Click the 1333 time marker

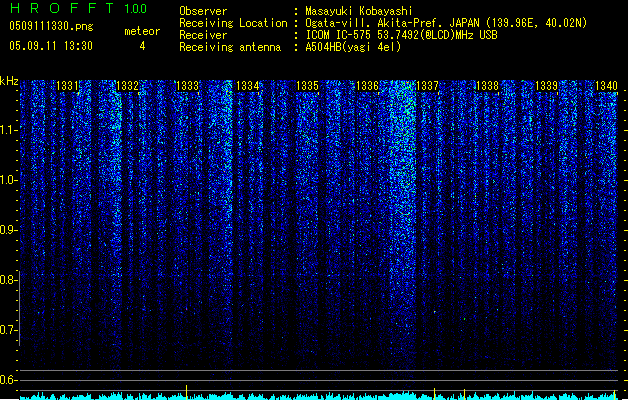(x=187, y=86)
